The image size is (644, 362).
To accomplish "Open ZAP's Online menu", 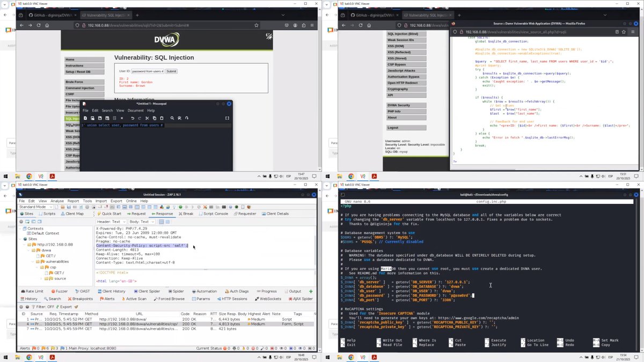I will pos(131,201).
